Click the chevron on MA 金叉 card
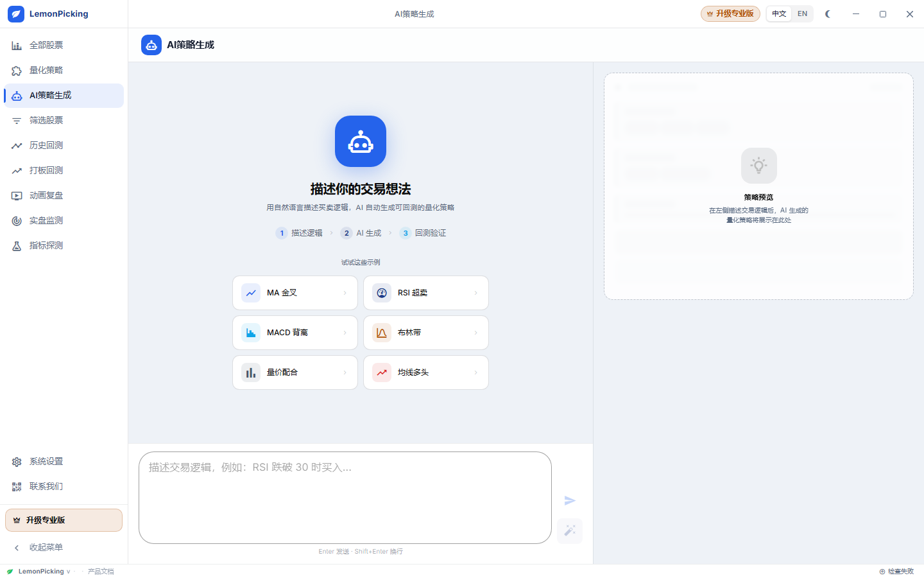The width and height of the screenshot is (924, 578). [345, 293]
